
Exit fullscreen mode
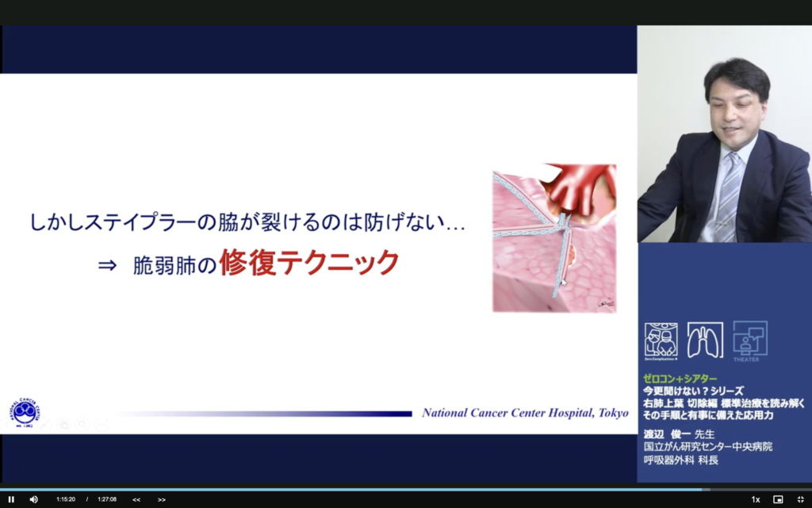coord(800,499)
